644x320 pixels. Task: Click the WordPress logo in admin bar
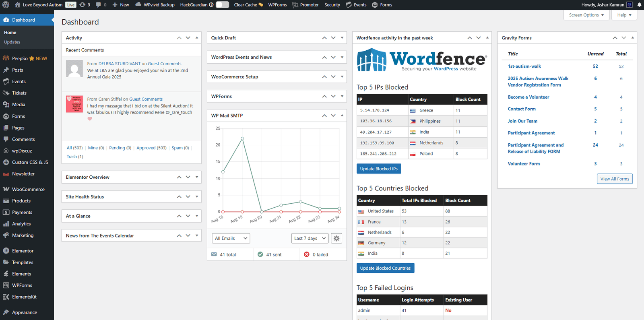pyautogui.click(x=6, y=5)
